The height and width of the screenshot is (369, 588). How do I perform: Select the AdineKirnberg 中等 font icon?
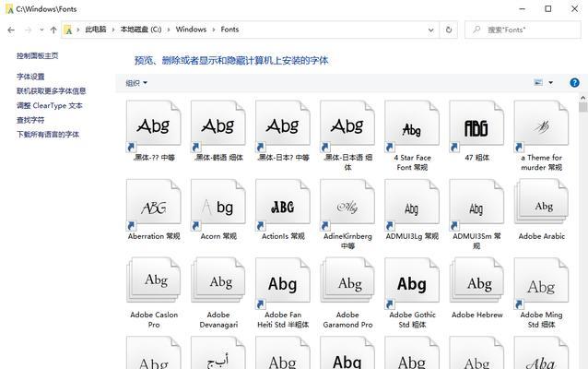pos(347,205)
